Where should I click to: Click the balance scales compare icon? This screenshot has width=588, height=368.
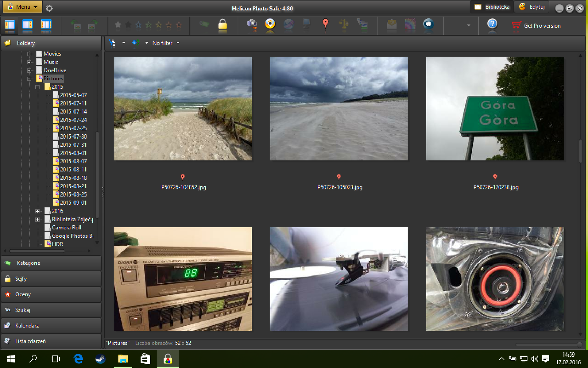point(344,24)
